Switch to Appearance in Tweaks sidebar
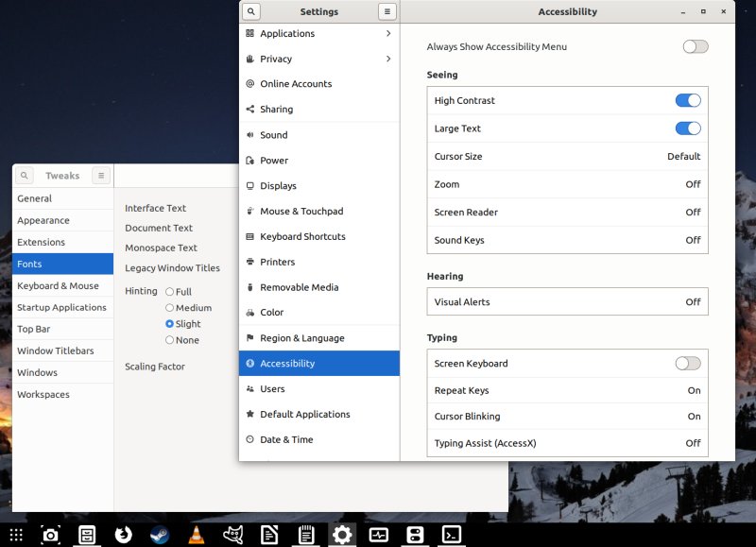 (x=43, y=220)
